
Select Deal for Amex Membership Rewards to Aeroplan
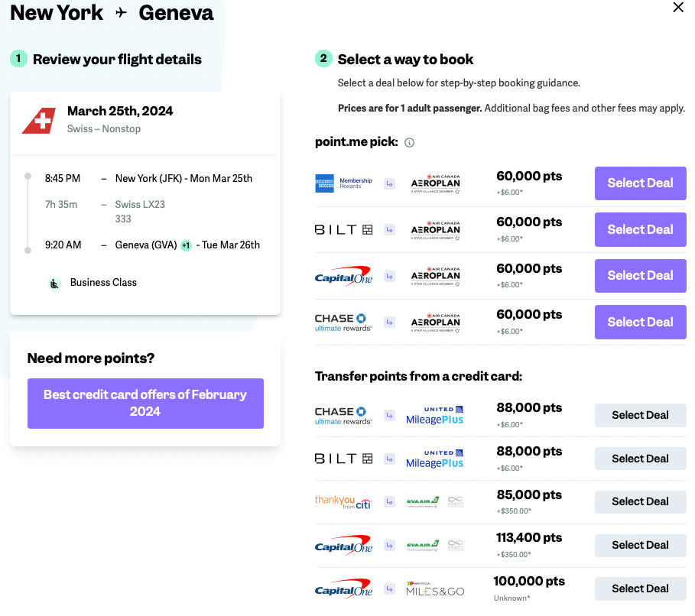tap(640, 183)
